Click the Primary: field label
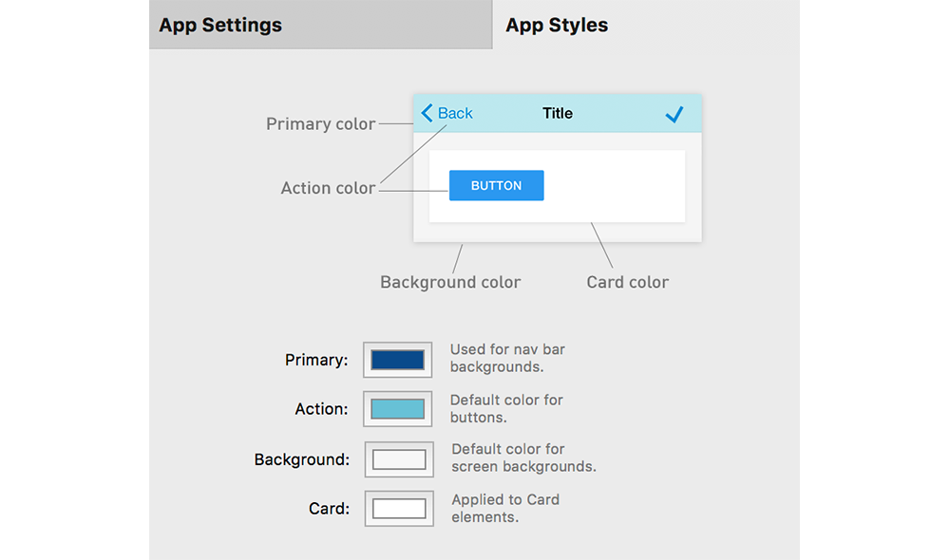 click(x=316, y=361)
